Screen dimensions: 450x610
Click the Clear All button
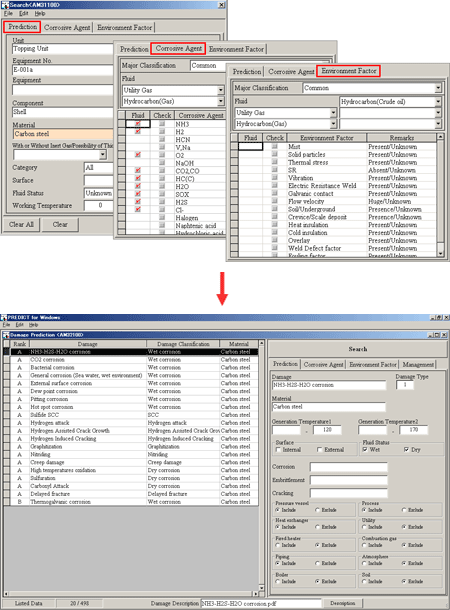click(21, 224)
